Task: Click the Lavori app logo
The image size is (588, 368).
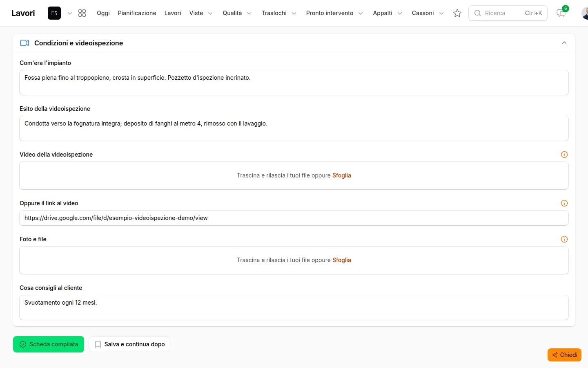Action: coord(23,13)
